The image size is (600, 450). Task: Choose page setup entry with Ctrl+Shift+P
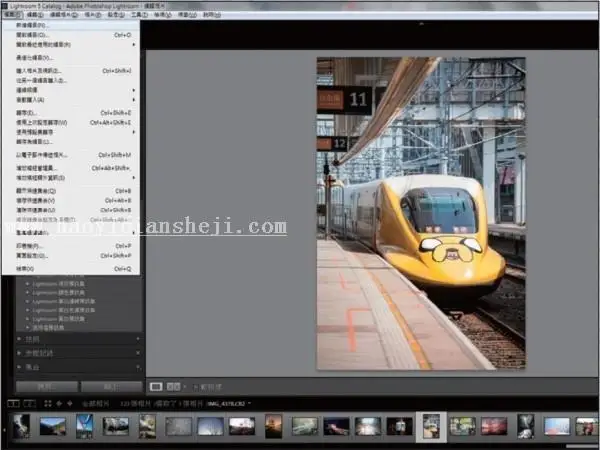click(71, 256)
